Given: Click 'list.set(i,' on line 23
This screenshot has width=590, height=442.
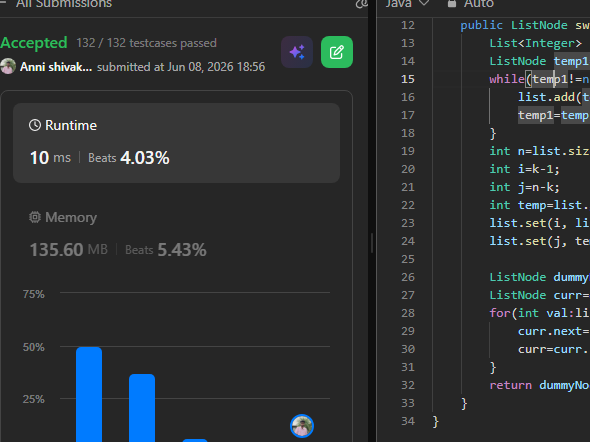Looking at the screenshot, I should tap(528, 223).
